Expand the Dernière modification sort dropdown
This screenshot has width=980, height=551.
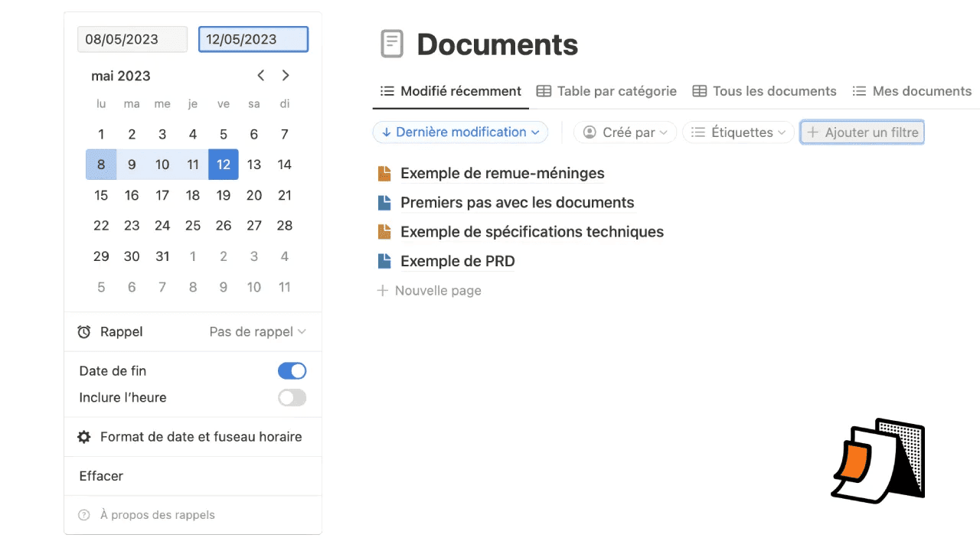pos(461,132)
